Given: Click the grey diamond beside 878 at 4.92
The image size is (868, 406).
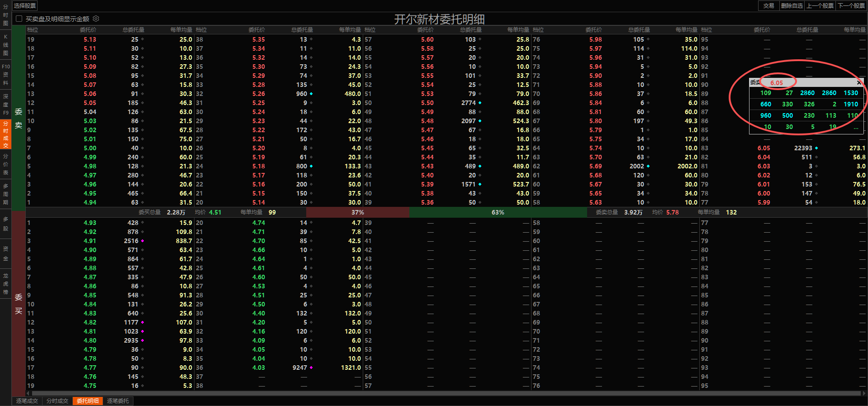Looking at the screenshot, I should pos(142,232).
